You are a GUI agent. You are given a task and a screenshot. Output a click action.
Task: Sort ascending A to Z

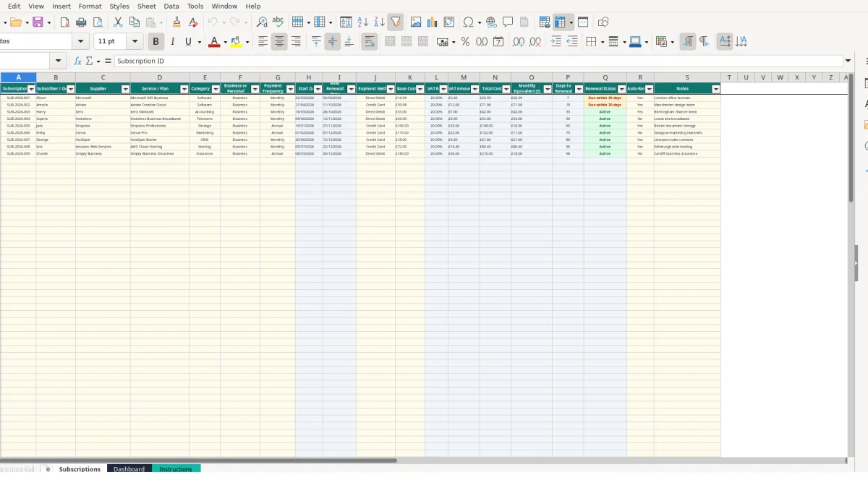[x=362, y=22]
